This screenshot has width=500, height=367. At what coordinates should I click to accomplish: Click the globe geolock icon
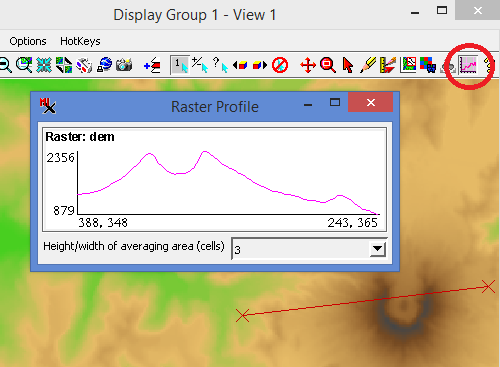point(105,65)
